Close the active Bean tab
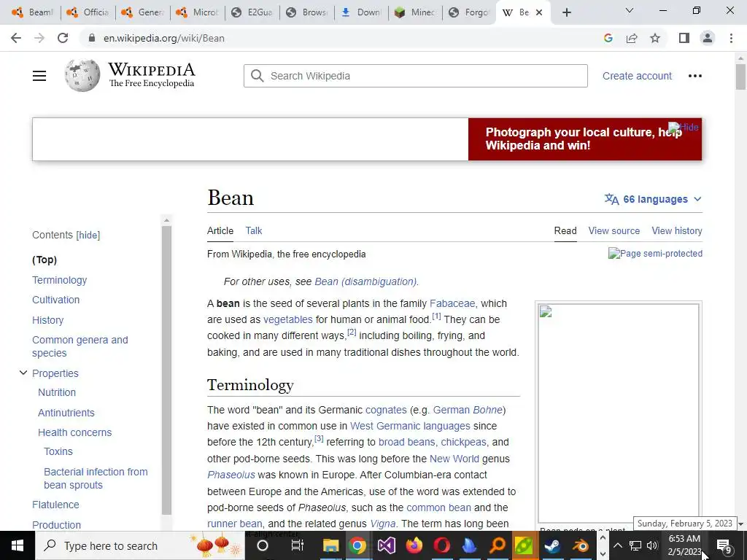 tap(539, 12)
